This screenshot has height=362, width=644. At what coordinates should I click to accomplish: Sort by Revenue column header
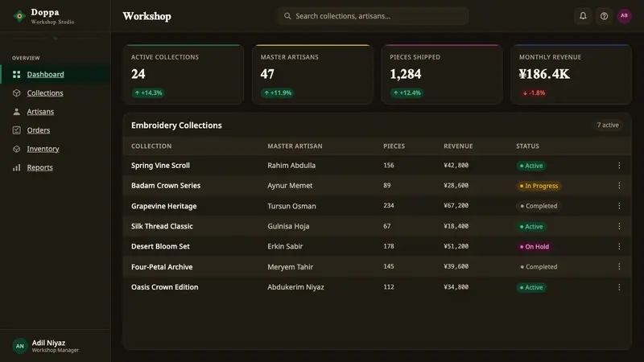click(458, 146)
